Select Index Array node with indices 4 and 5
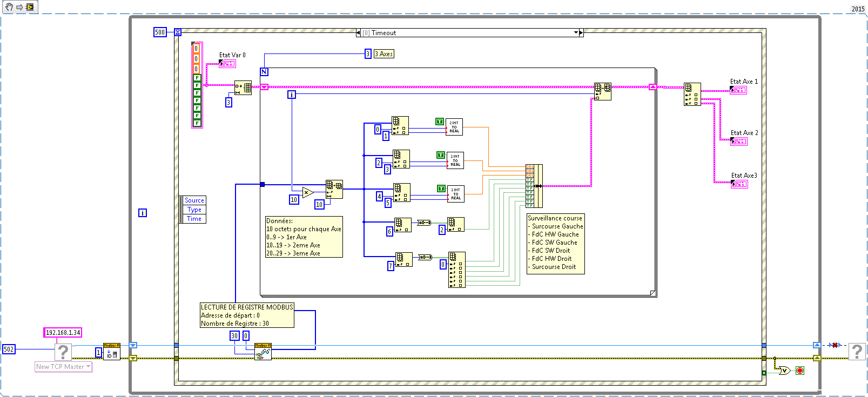The height and width of the screenshot is (397, 868). pos(402,193)
